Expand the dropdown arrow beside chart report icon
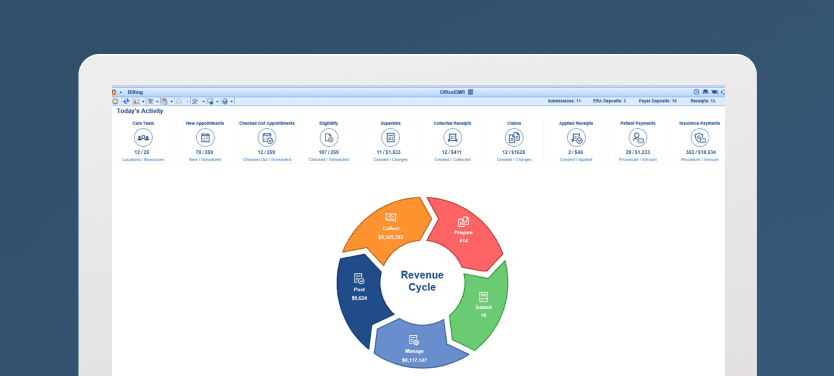 pyautogui.click(x=143, y=102)
